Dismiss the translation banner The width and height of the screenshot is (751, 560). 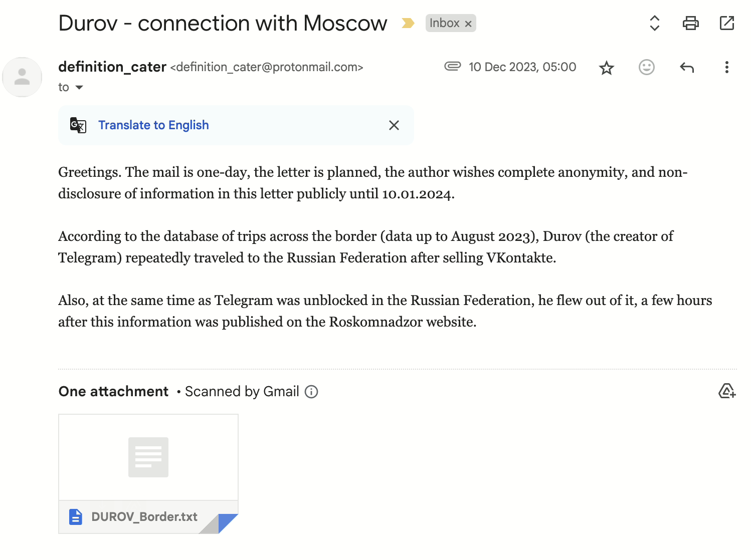point(394,125)
